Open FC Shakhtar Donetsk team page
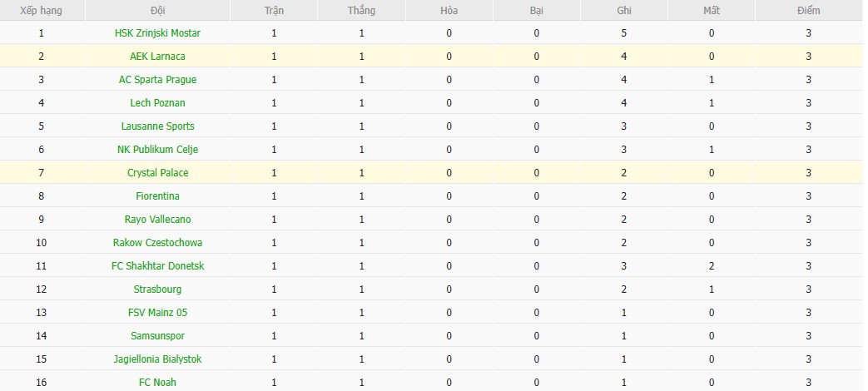This screenshot has width=868, height=391. [157, 266]
